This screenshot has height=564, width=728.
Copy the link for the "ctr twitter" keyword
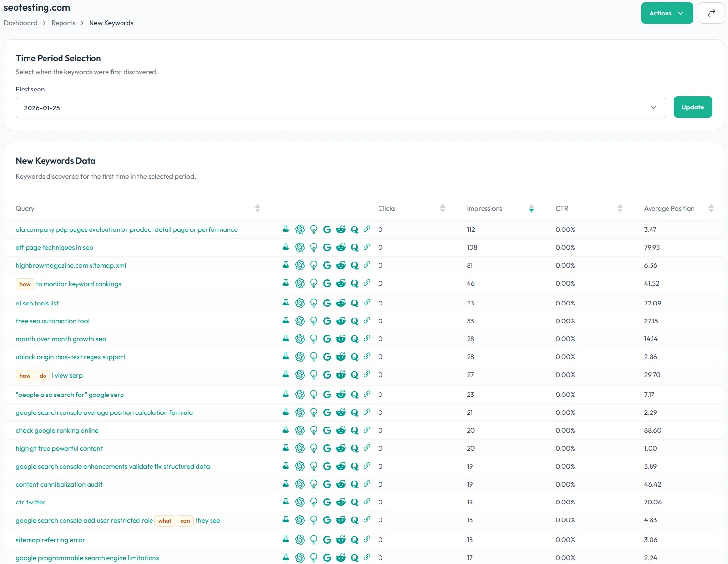(367, 502)
